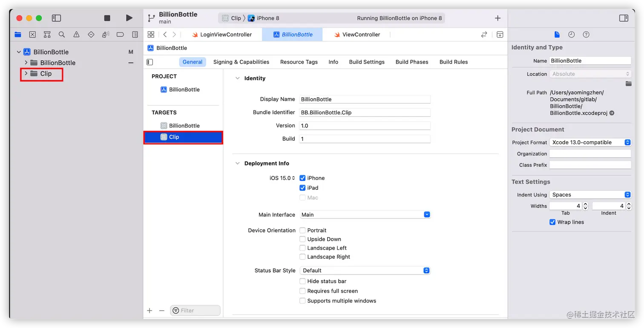Run the BillionBottle scheme
The height and width of the screenshot is (328, 644).
[129, 18]
